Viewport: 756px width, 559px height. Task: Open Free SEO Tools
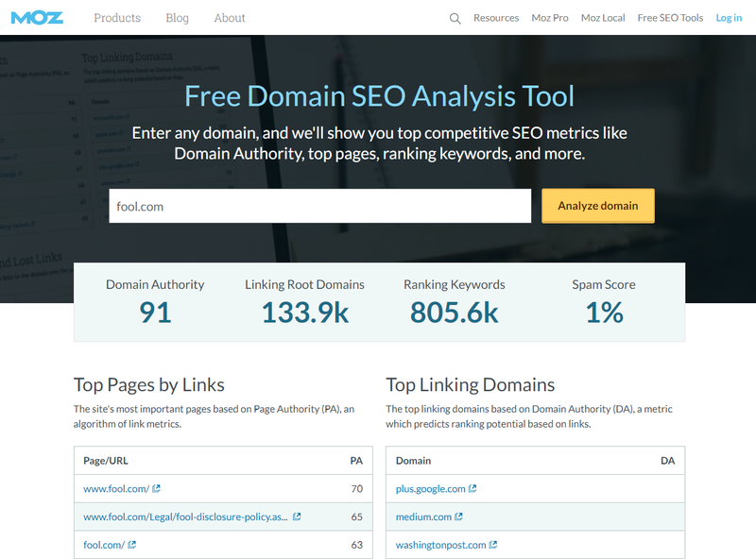coord(670,18)
